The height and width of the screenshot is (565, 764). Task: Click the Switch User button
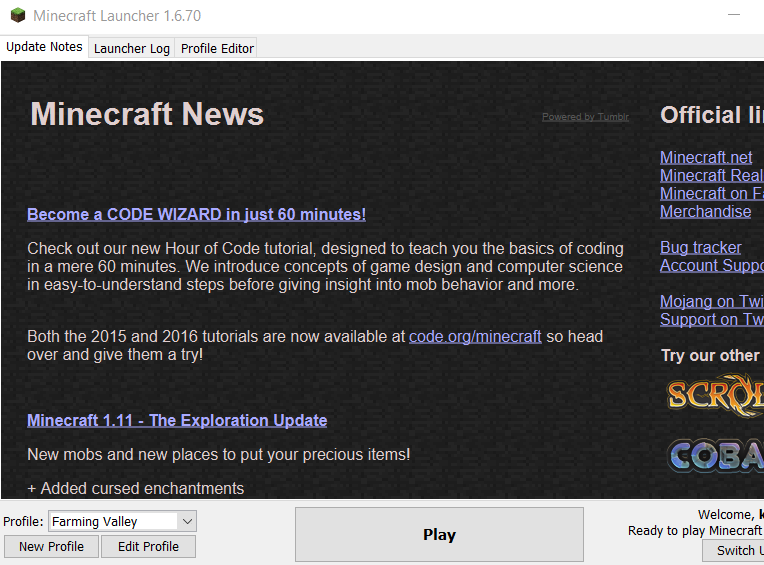point(733,551)
